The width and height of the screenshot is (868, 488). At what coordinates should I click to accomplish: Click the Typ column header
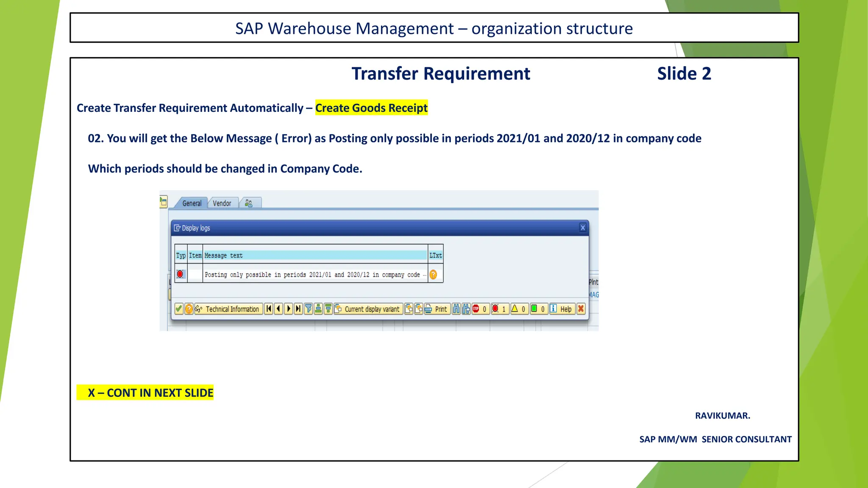pyautogui.click(x=181, y=255)
